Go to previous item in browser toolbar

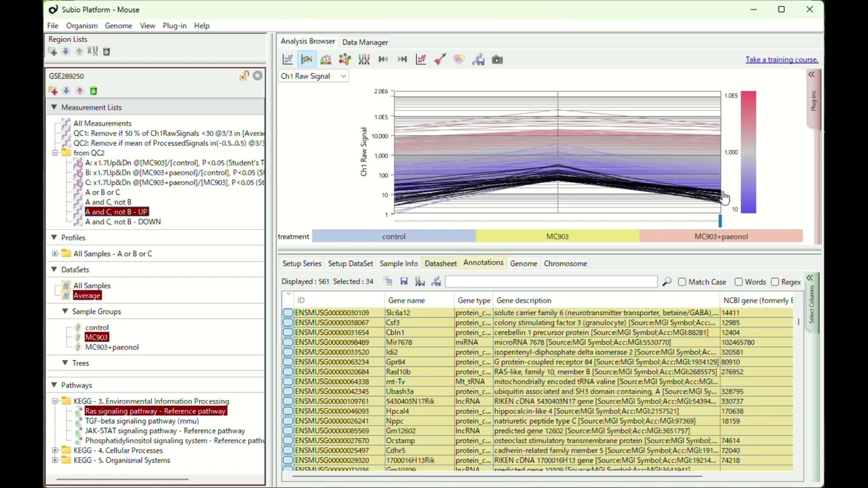coord(383,60)
